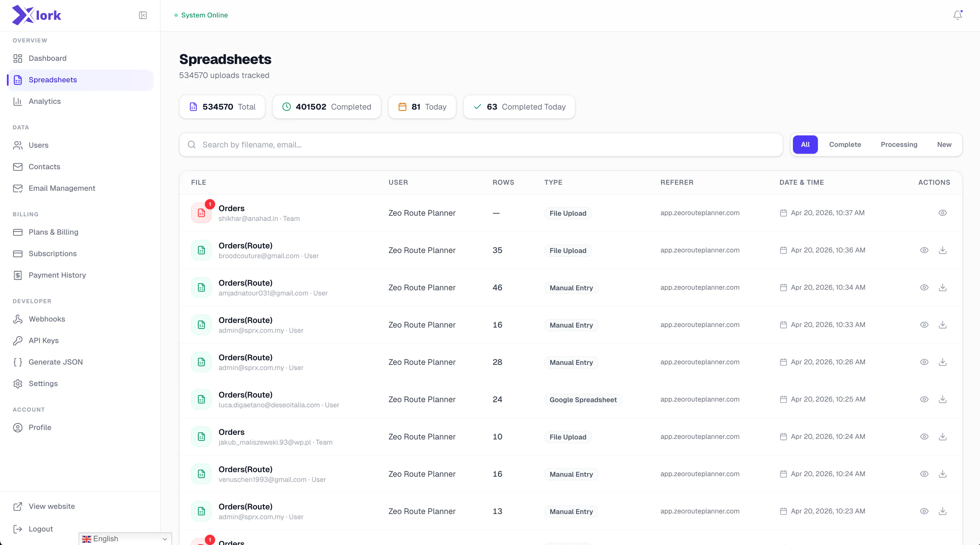View the shikhar@anahad.in Orders file

[942, 213]
